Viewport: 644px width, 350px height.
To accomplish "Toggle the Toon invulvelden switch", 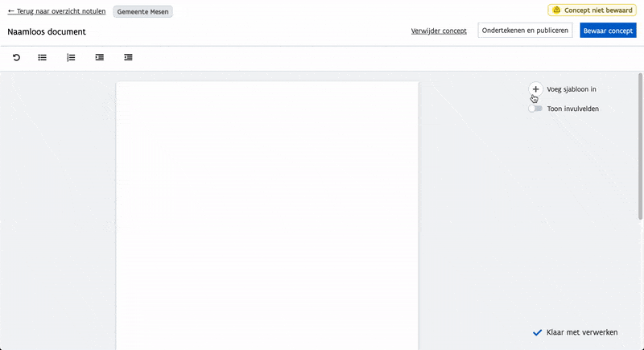I will [535, 109].
